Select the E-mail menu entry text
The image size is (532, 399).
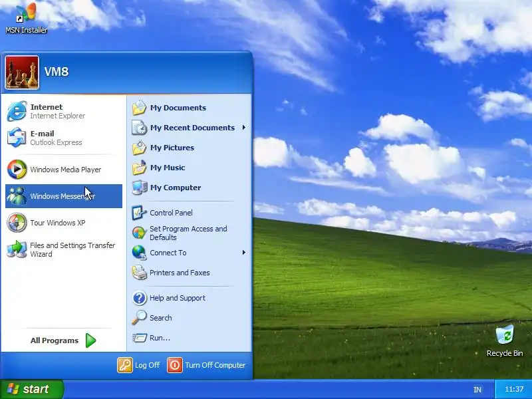click(42, 134)
